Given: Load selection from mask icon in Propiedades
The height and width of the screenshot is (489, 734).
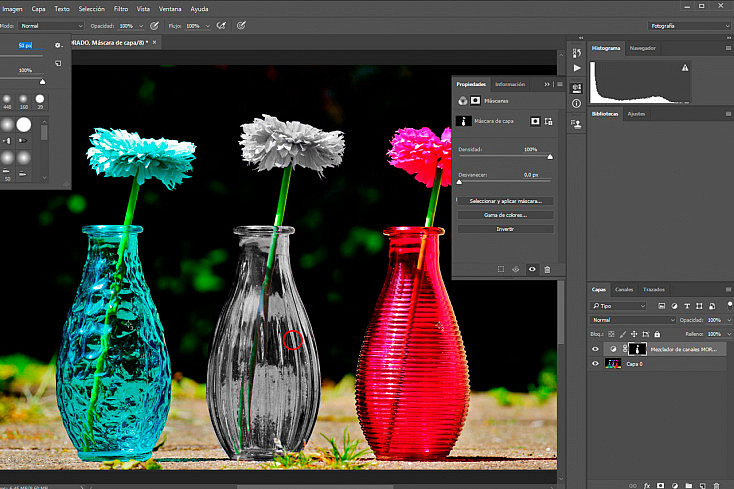Looking at the screenshot, I should [x=501, y=269].
